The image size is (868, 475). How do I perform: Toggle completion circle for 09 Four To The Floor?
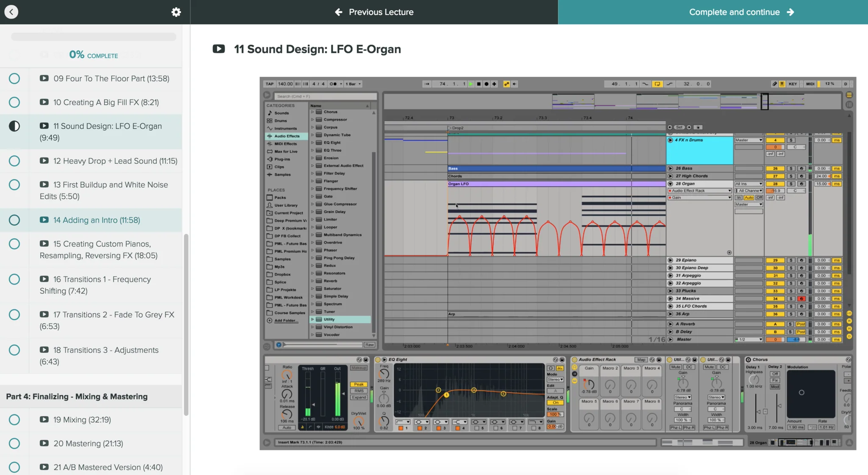pos(14,78)
